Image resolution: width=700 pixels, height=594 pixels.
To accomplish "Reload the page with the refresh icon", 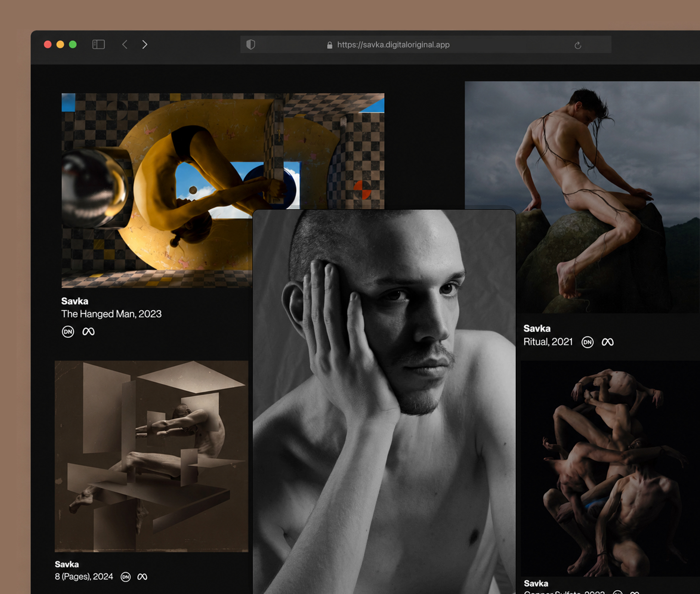I will coord(578,45).
